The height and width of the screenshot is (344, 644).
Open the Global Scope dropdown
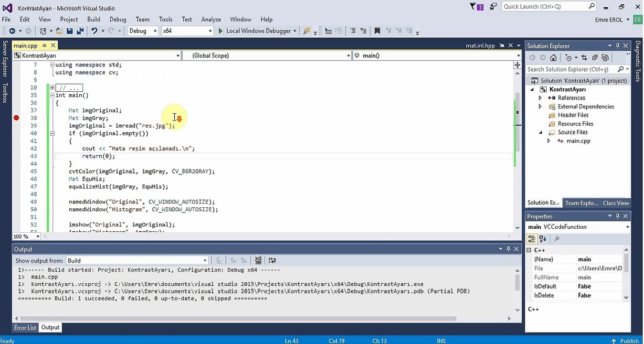pyautogui.click(x=266, y=56)
